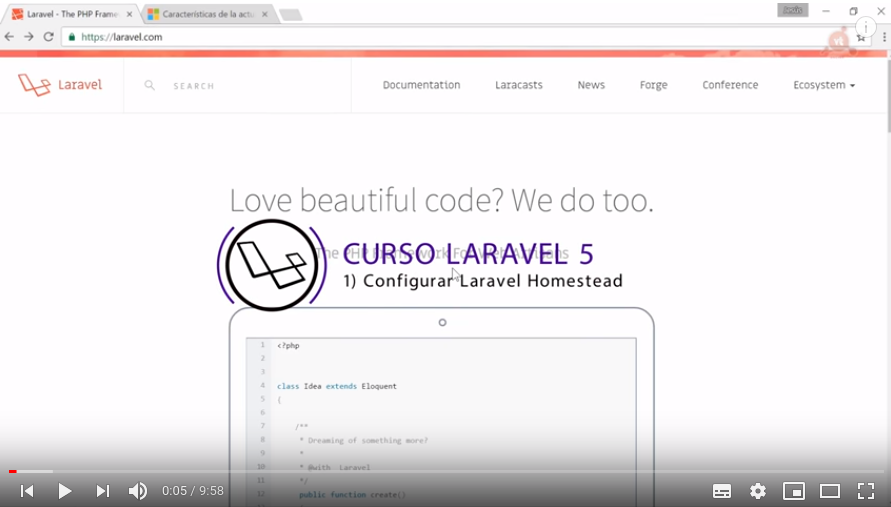Click the Laravel logo
The height and width of the screenshot is (507, 891).
[x=60, y=85]
